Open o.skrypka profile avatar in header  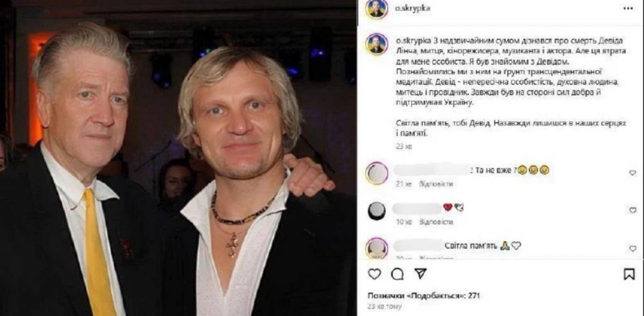point(376,9)
